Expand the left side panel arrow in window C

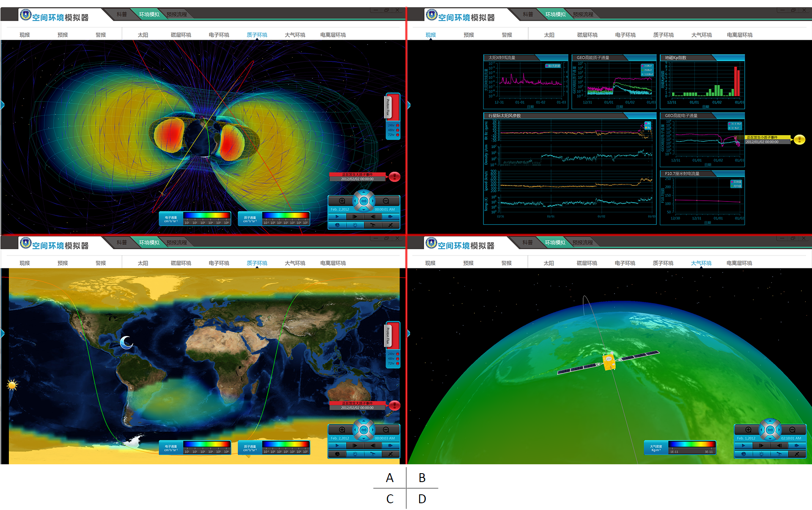point(3,334)
